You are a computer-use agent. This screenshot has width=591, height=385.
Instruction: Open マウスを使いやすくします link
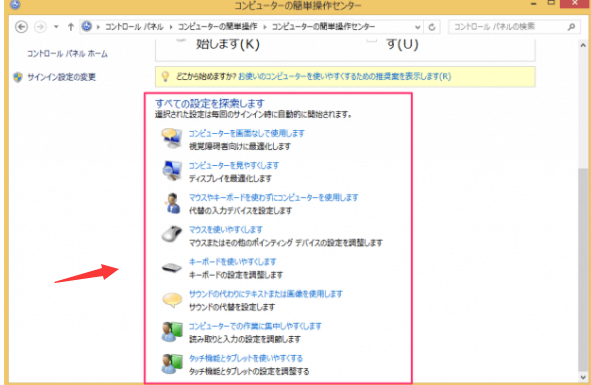point(225,230)
